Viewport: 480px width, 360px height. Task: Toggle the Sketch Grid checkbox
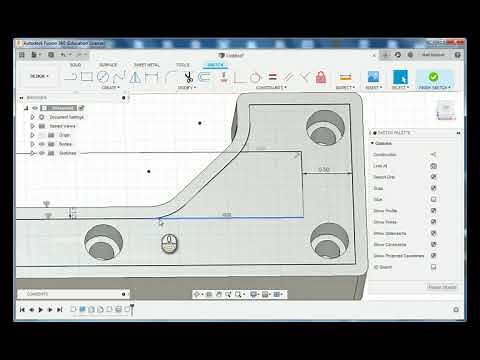point(433,177)
